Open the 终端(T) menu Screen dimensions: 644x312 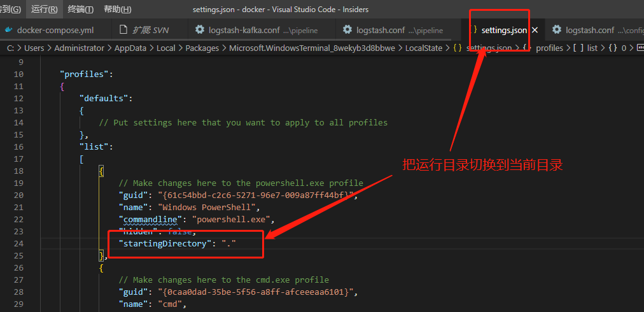[80, 10]
